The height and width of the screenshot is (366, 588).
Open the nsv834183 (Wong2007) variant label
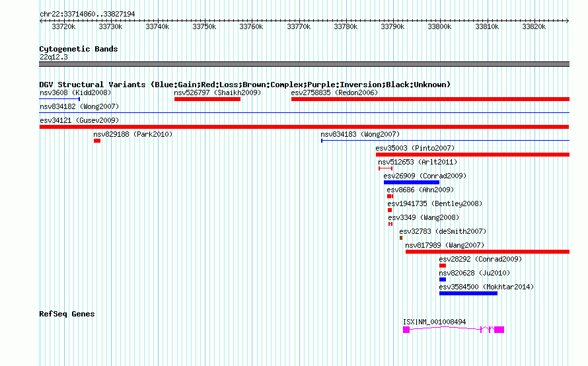360,134
